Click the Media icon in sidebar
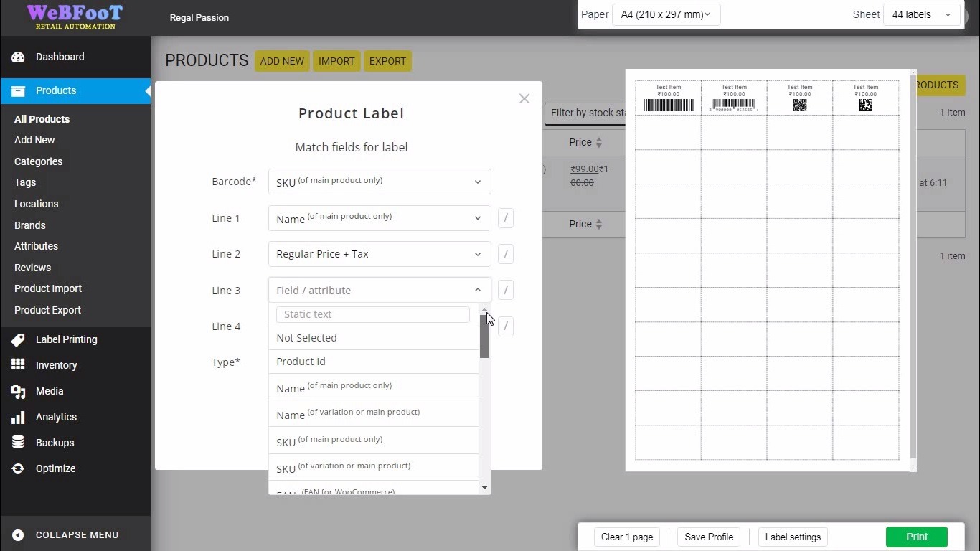The height and width of the screenshot is (551, 980). pos(18,391)
